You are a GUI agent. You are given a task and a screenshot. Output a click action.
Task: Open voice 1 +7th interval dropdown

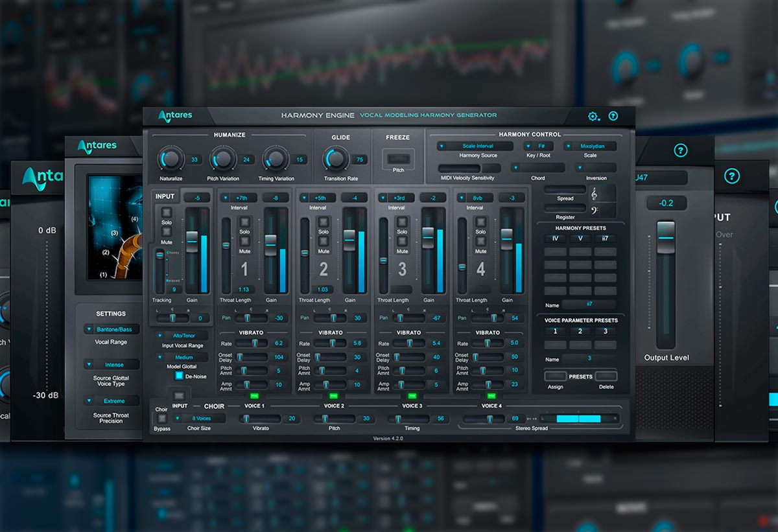point(239,198)
